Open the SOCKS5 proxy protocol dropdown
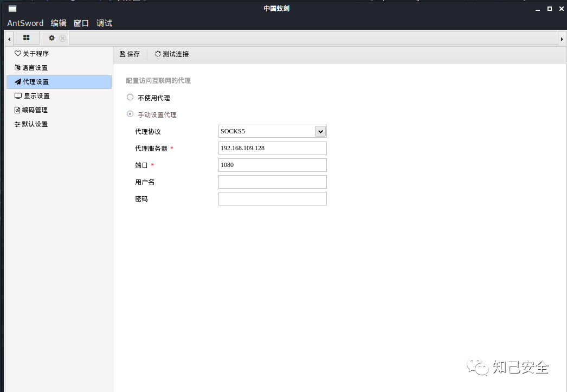567x392 pixels. coord(319,131)
